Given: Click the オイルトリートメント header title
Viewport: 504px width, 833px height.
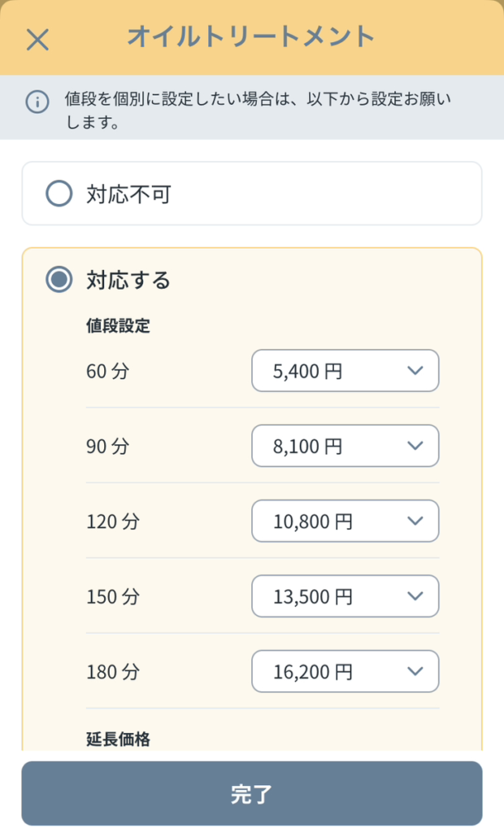Looking at the screenshot, I should pyautogui.click(x=250, y=37).
